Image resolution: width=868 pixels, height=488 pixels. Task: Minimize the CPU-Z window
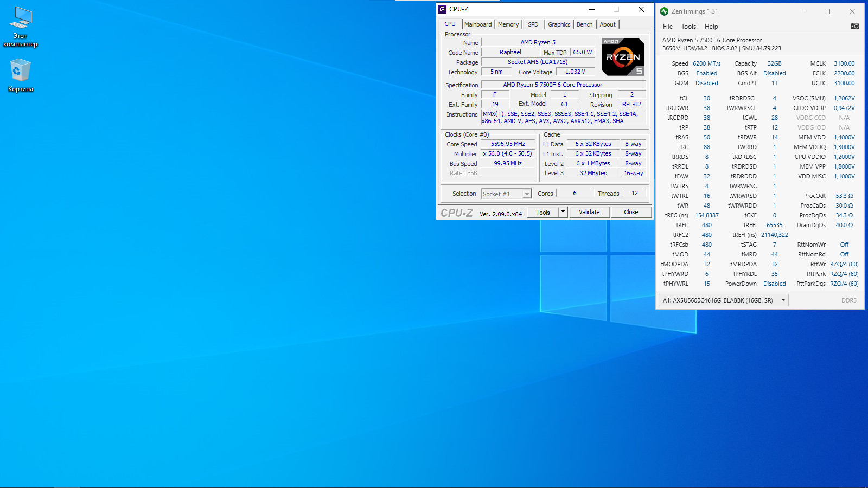coord(592,9)
